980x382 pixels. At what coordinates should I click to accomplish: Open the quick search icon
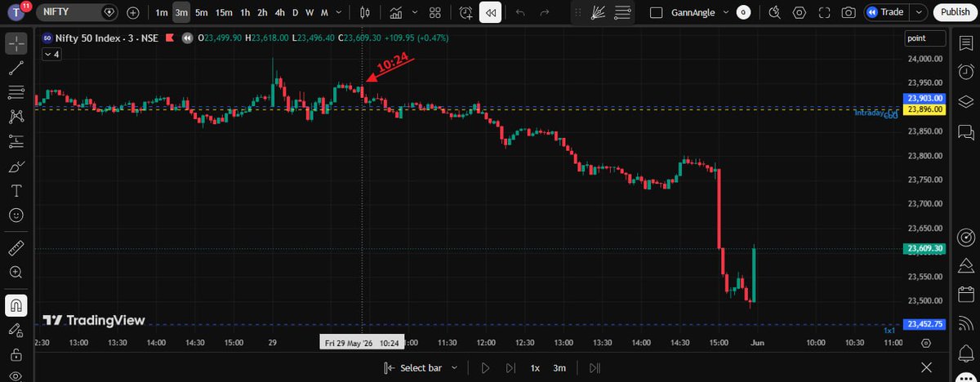(775, 12)
